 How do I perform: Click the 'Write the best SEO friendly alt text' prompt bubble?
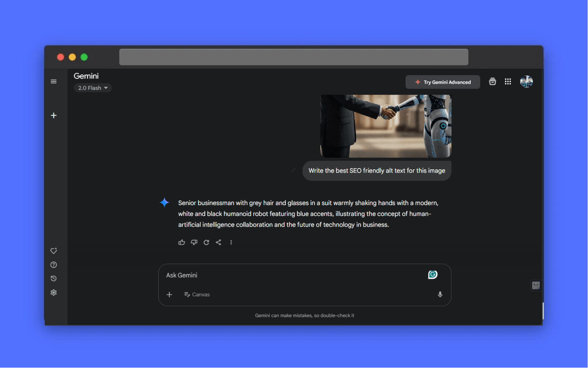coord(377,171)
